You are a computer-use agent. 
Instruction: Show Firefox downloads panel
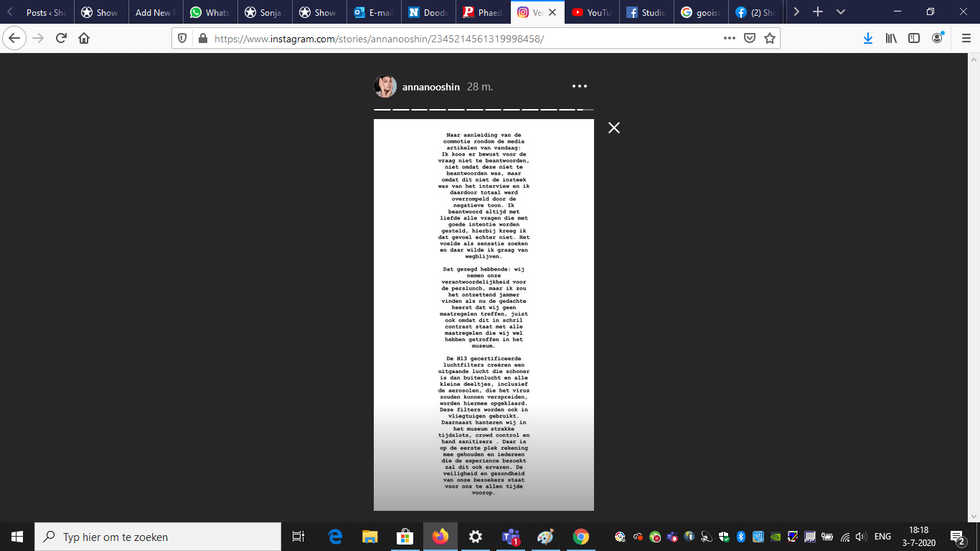[x=867, y=38]
